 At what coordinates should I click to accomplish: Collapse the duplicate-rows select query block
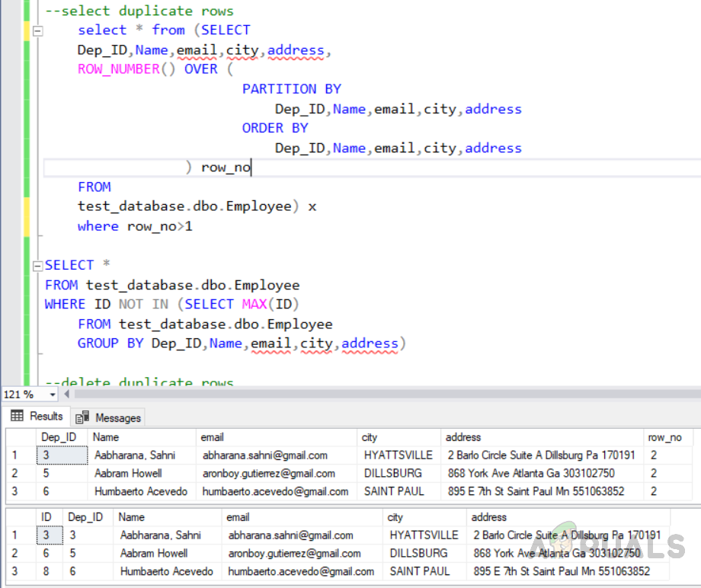(37, 30)
